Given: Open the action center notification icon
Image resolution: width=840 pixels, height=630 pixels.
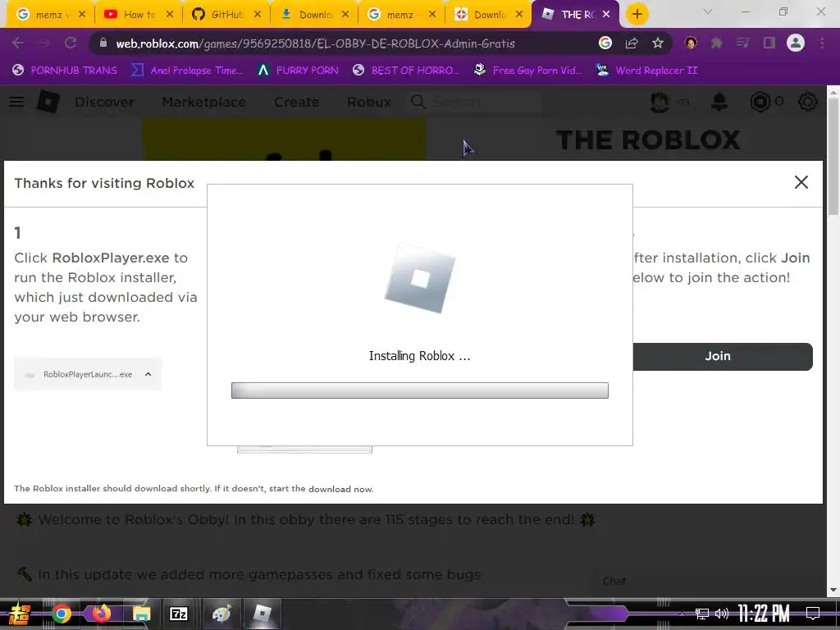Looking at the screenshot, I should pos(813,614).
